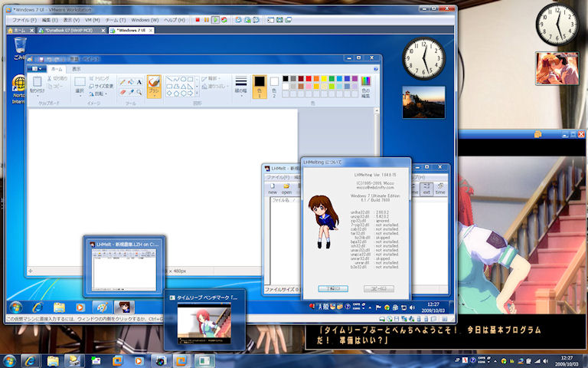Click the VMware full screen toolbar icon
The width and height of the screenshot is (588, 368).
[x=279, y=20]
